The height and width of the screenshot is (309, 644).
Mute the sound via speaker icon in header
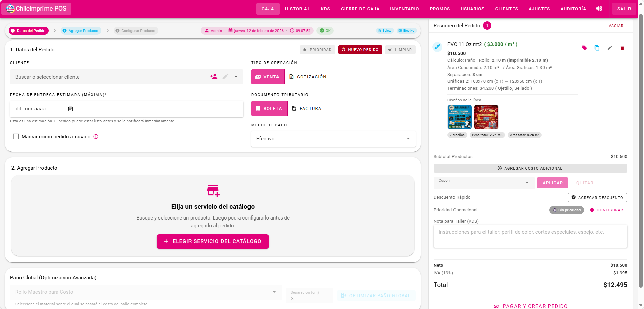tap(599, 9)
